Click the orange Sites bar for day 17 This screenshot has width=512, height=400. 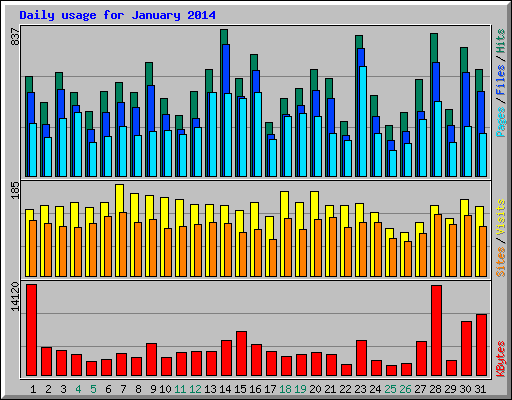click(273, 258)
